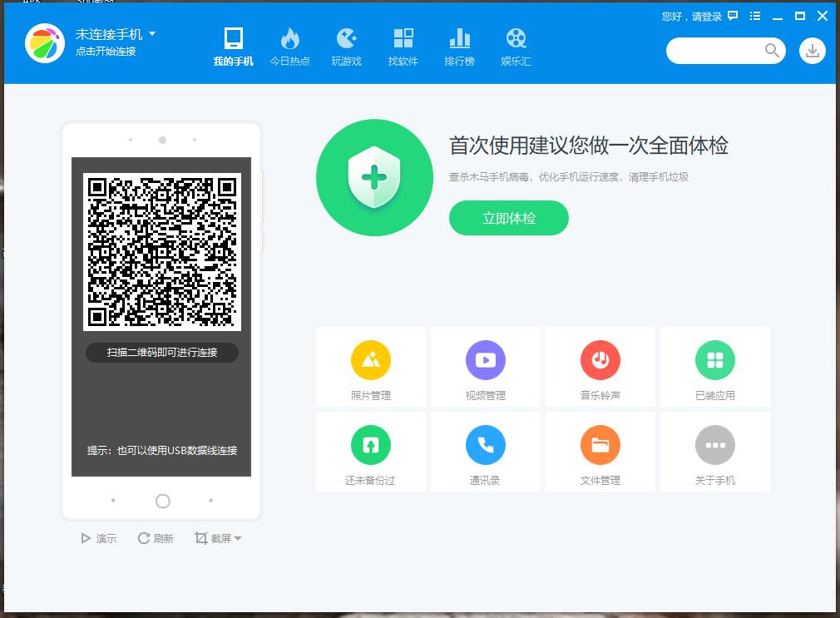The image size is (840, 618).
Task: Click the green shield checkup icon
Action: (374, 177)
